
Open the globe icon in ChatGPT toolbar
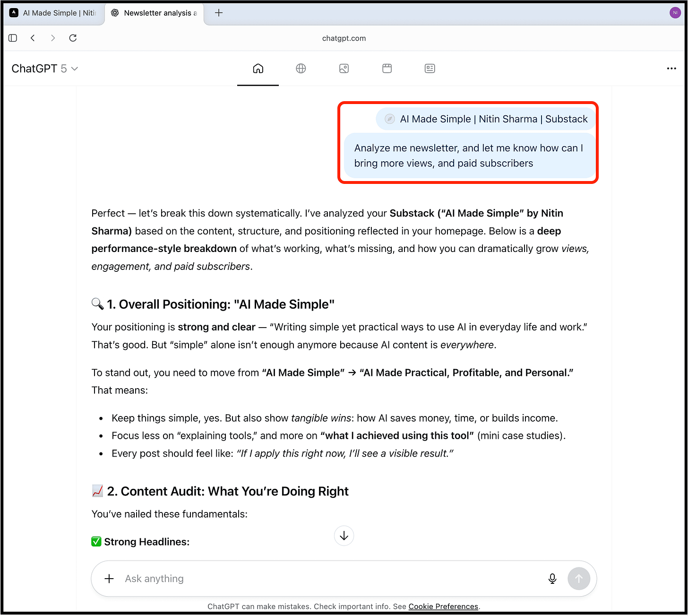click(301, 69)
